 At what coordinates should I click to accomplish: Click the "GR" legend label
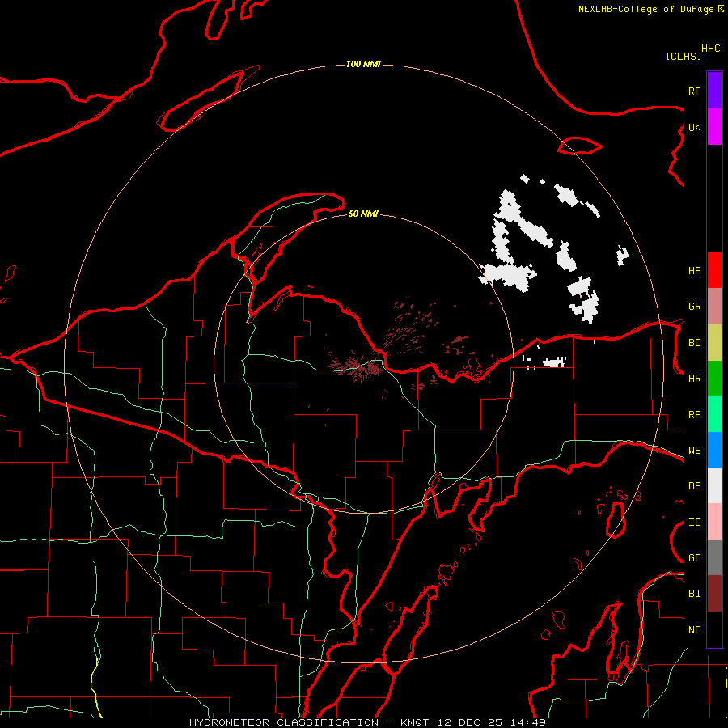tap(694, 307)
